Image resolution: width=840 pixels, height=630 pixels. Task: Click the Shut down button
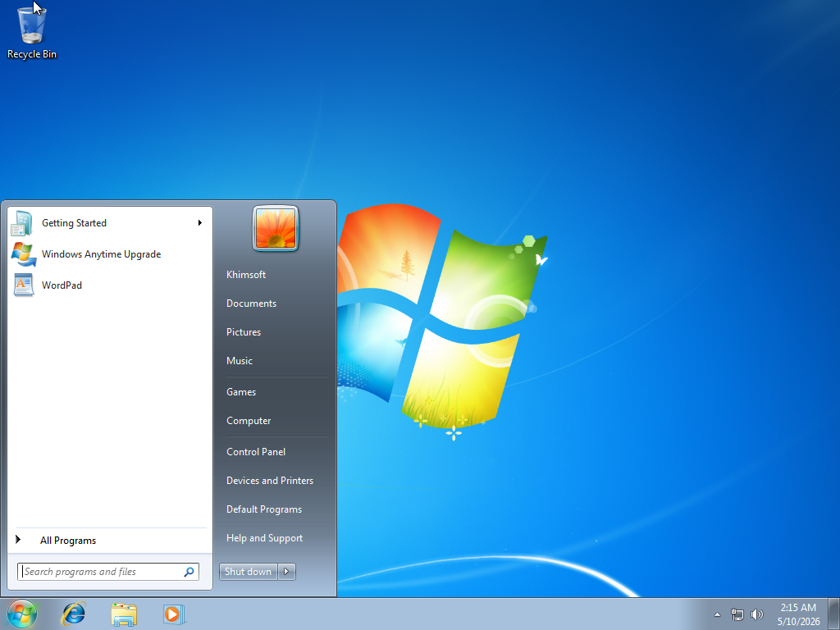coord(248,572)
